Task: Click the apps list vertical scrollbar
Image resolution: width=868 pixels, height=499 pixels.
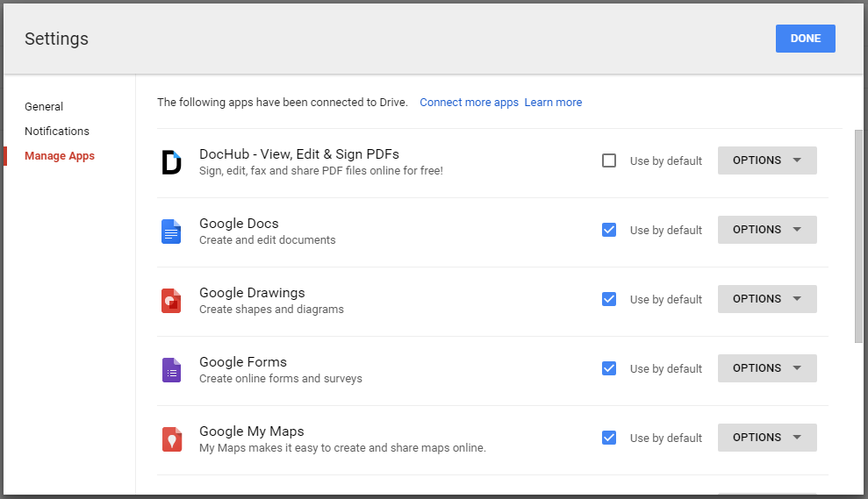Action: click(x=858, y=236)
